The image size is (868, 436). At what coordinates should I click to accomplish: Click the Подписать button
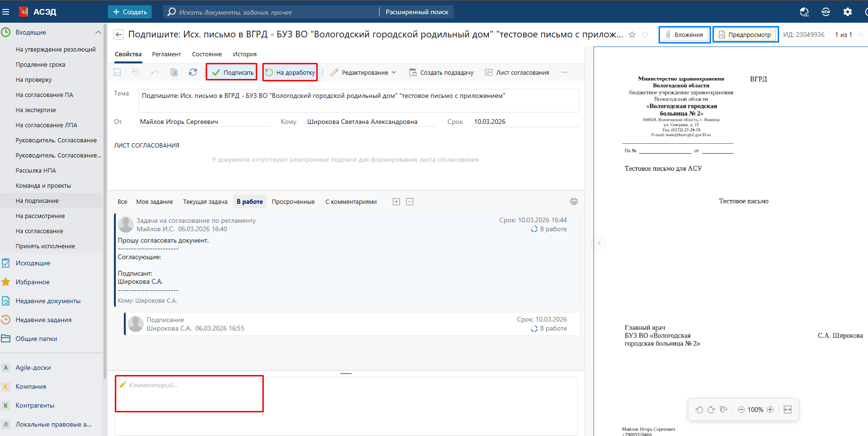tap(232, 72)
